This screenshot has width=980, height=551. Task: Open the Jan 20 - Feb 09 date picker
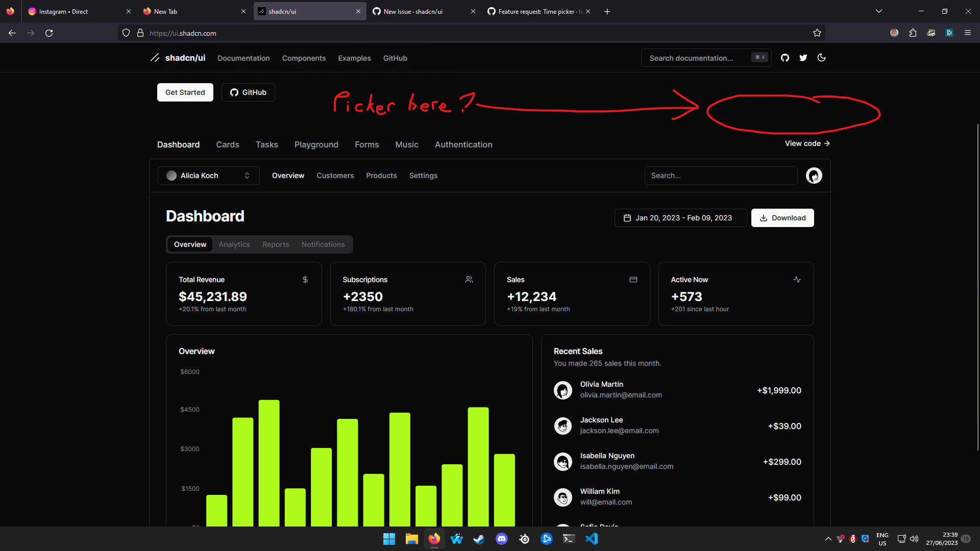(680, 218)
